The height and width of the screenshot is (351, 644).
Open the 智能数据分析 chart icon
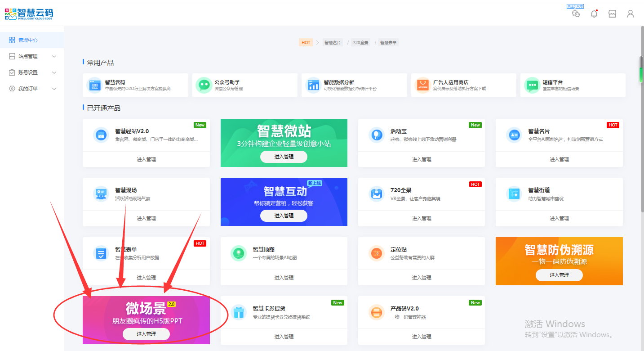tap(313, 85)
